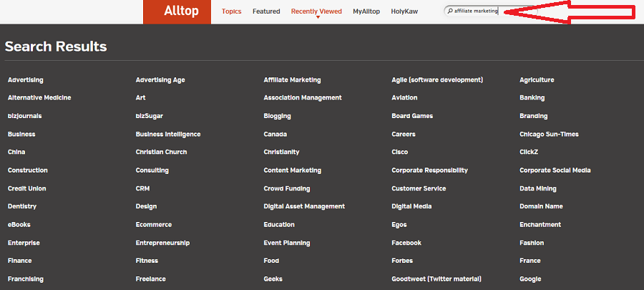Open the Content Marketing topic
Viewport: 644px width, 290px height.
point(293,170)
